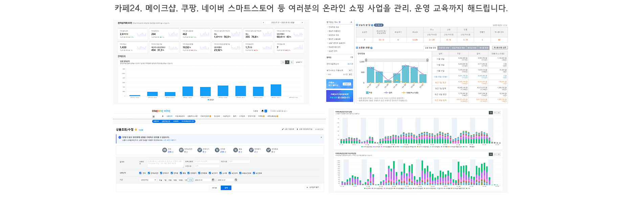This screenshot has width=644, height=199.
Task: Close the blue notice banner
Action: (321, 137)
